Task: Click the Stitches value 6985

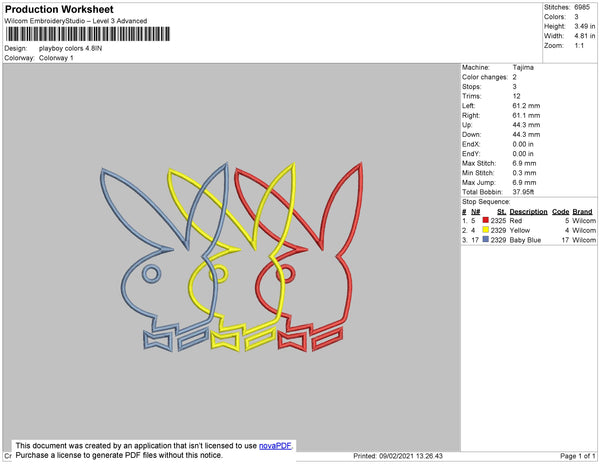Action: coord(582,7)
